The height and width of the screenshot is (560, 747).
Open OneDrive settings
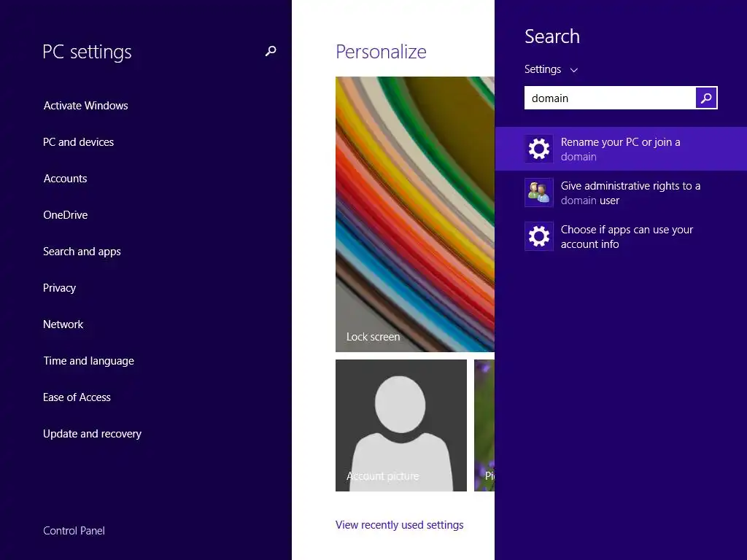65,215
